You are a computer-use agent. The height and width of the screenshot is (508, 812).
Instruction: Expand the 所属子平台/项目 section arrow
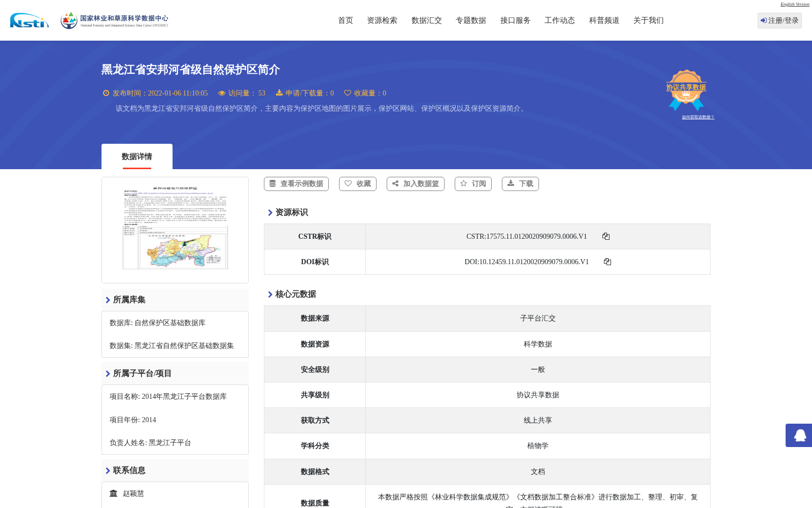tap(108, 373)
